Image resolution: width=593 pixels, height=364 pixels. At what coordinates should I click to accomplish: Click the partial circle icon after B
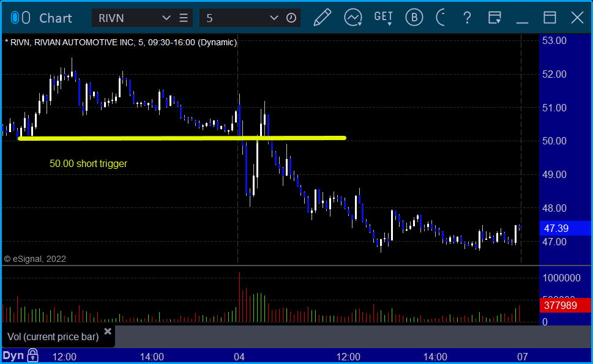click(x=440, y=17)
